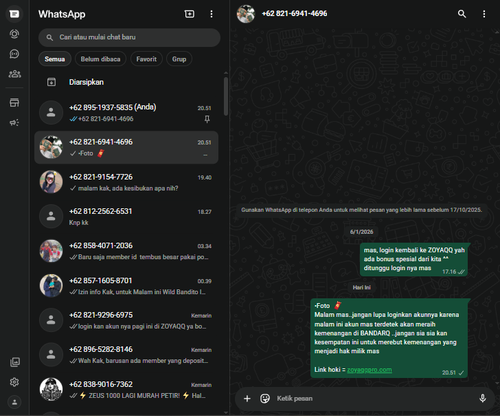Click the contact avatar in chat header
The height and width of the screenshot is (416, 500).
point(246,14)
